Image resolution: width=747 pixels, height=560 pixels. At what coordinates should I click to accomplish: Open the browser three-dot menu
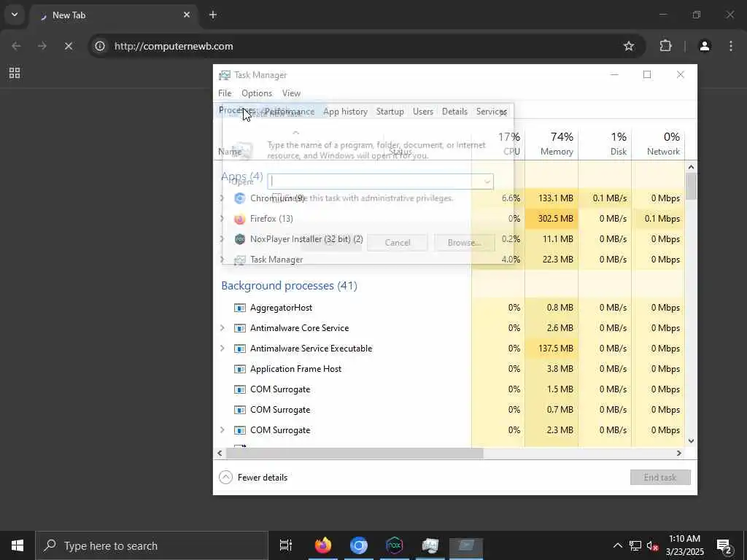pos(731,46)
